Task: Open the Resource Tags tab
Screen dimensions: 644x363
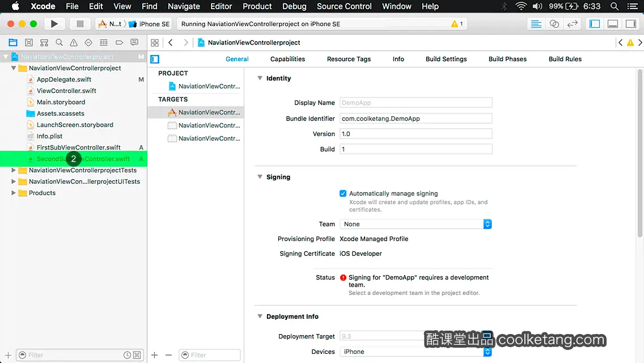Action: [x=349, y=59]
